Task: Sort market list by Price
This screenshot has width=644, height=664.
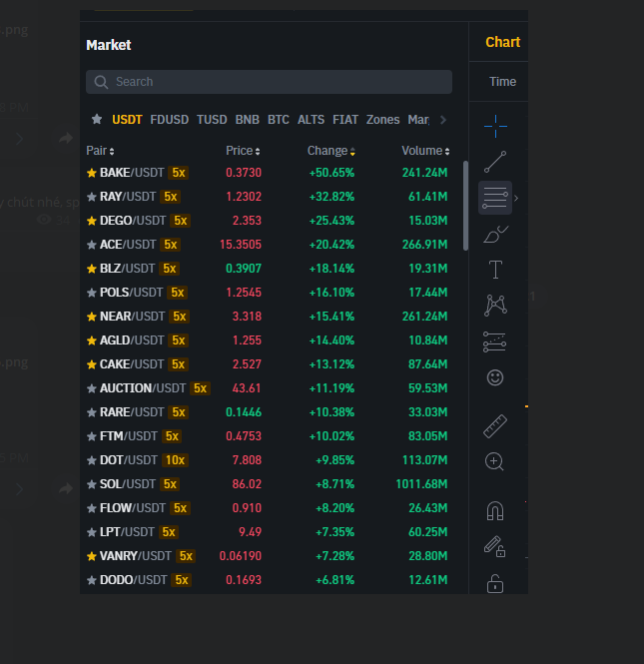Action: pos(243,151)
